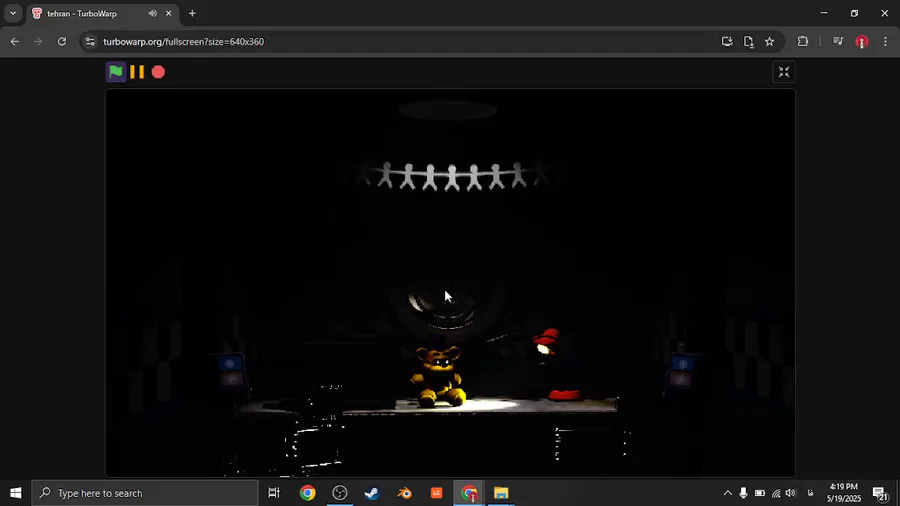Image resolution: width=900 pixels, height=506 pixels.
Task: Open File Explorer from taskbar
Action: click(501, 493)
